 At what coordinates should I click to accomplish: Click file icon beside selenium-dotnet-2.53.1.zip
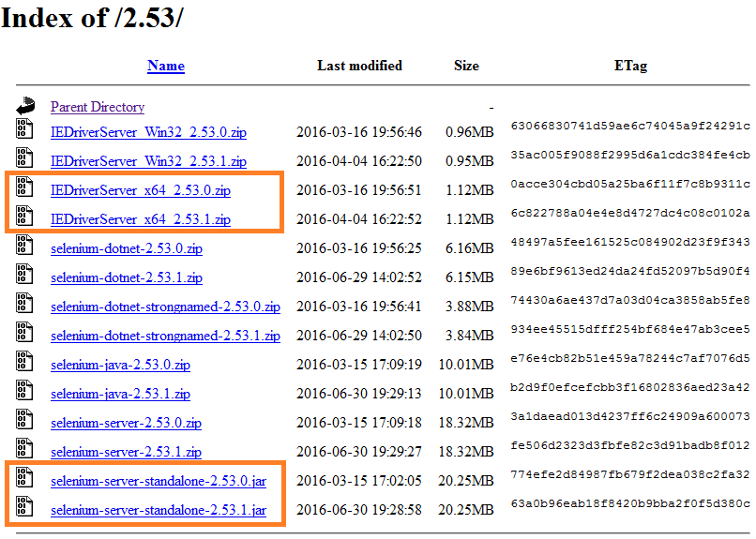[x=24, y=274]
